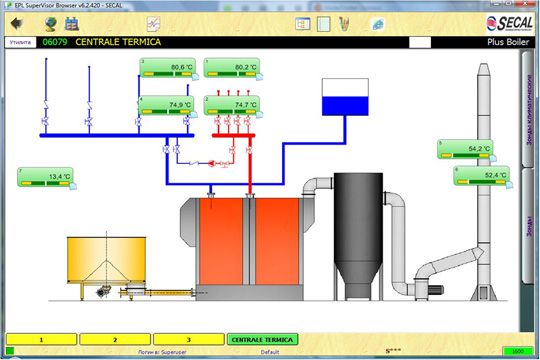
Task: Open the plant overview icon beside the globe
Action: [x=72, y=24]
